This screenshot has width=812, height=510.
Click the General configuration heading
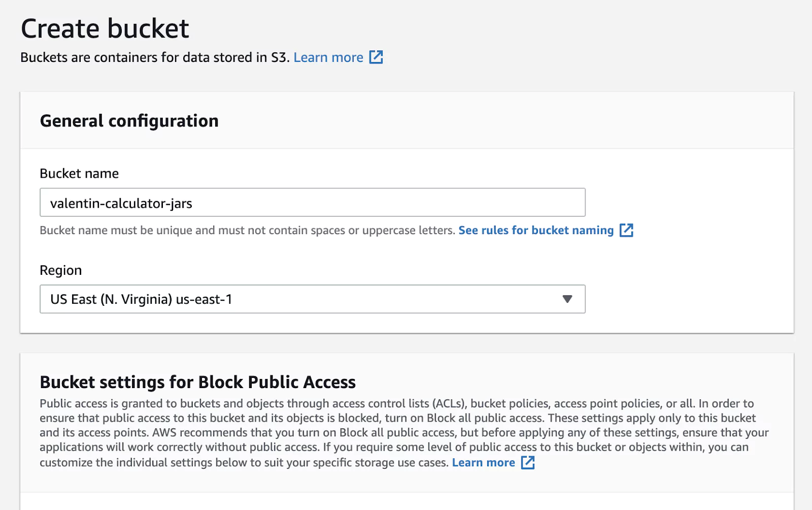pyautogui.click(x=129, y=121)
